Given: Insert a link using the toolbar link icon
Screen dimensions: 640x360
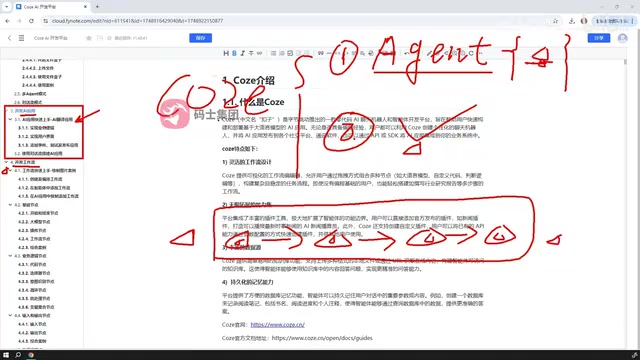Looking at the screenshot, I should [260, 53].
